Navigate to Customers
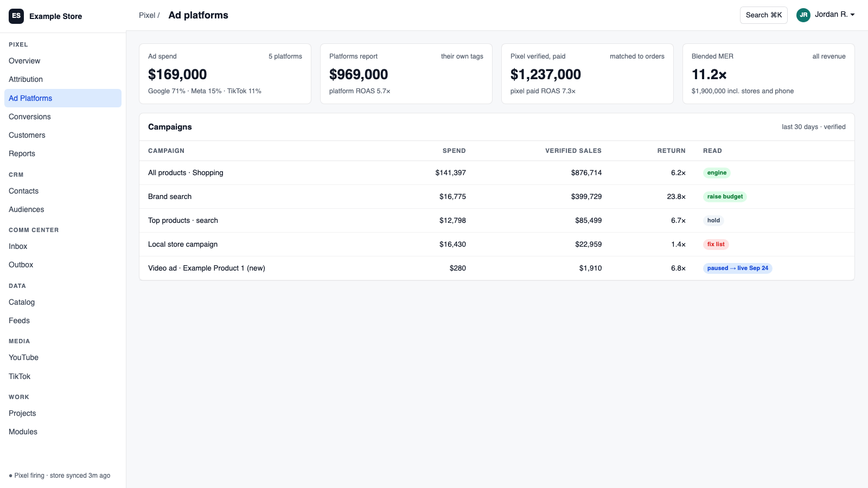The image size is (868, 488). pyautogui.click(x=63, y=135)
